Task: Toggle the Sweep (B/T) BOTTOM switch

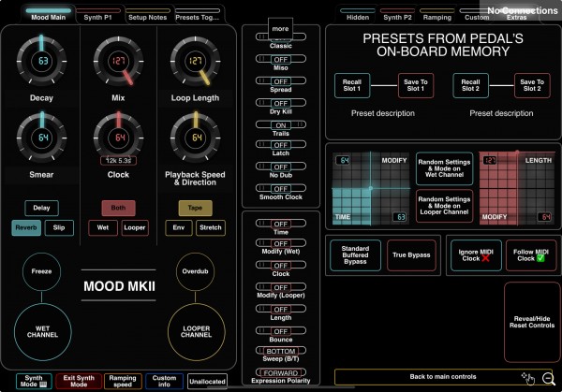Action: (x=281, y=351)
